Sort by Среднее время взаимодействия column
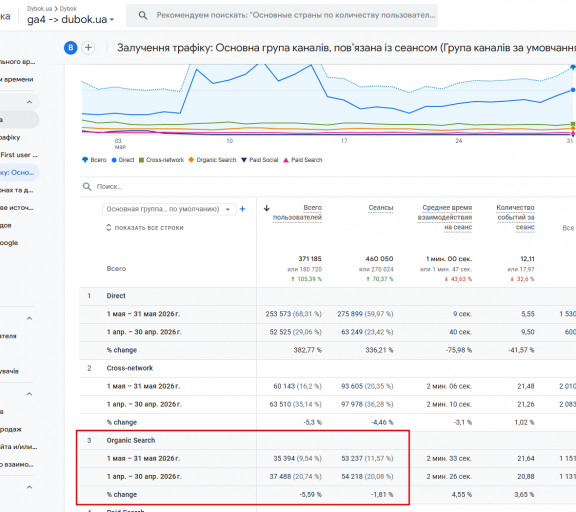576x512 pixels. [x=445, y=217]
